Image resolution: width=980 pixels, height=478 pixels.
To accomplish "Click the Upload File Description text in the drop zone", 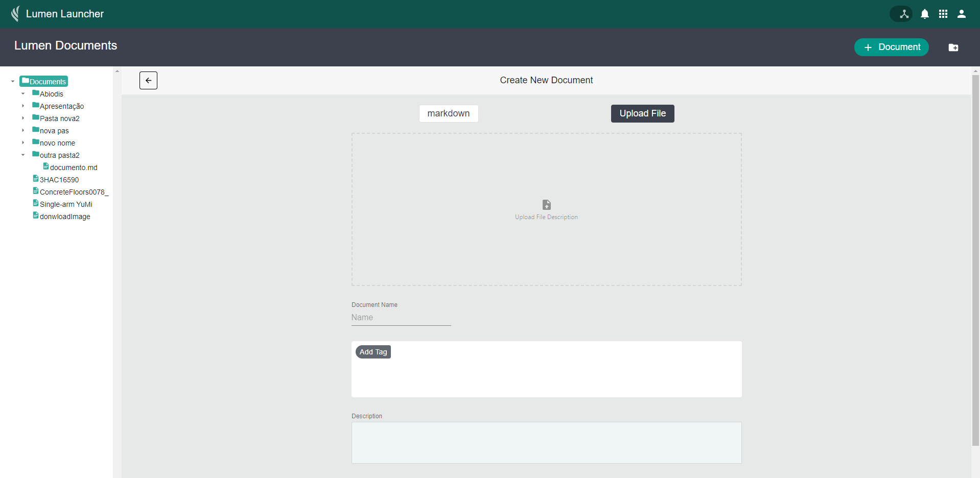I will click(x=547, y=217).
